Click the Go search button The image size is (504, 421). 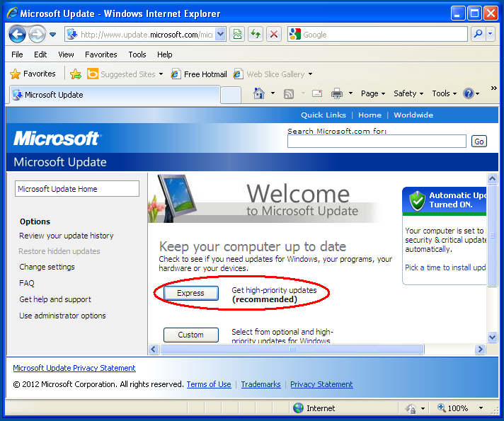[x=479, y=142]
